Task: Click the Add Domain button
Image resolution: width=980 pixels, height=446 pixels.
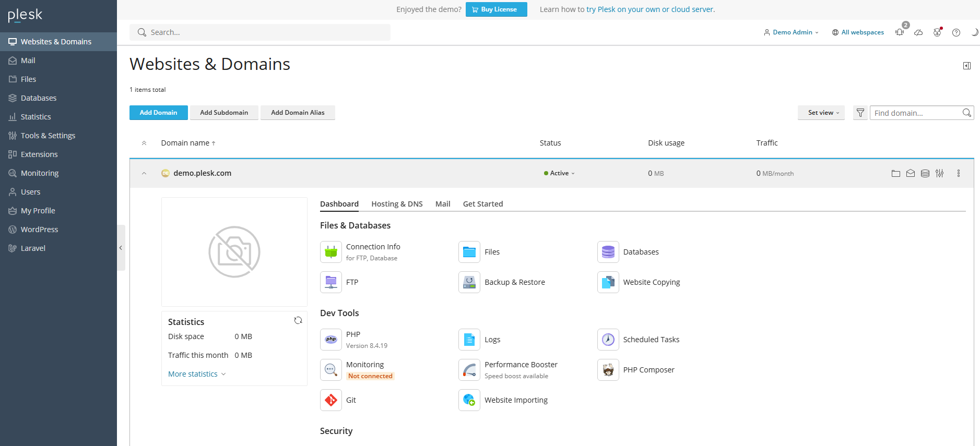Action: click(x=159, y=113)
